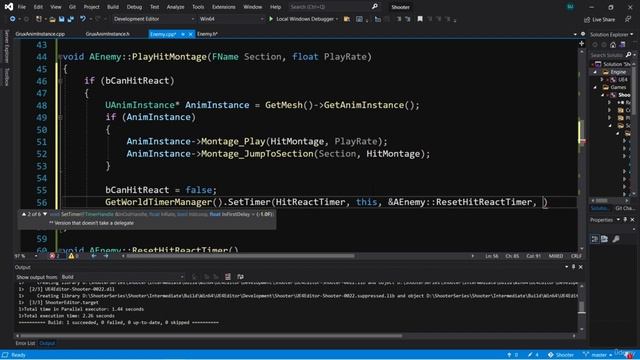Select the Shooter project in Solution Explorer
Screen dimensions: 640x360
[x=624, y=95]
